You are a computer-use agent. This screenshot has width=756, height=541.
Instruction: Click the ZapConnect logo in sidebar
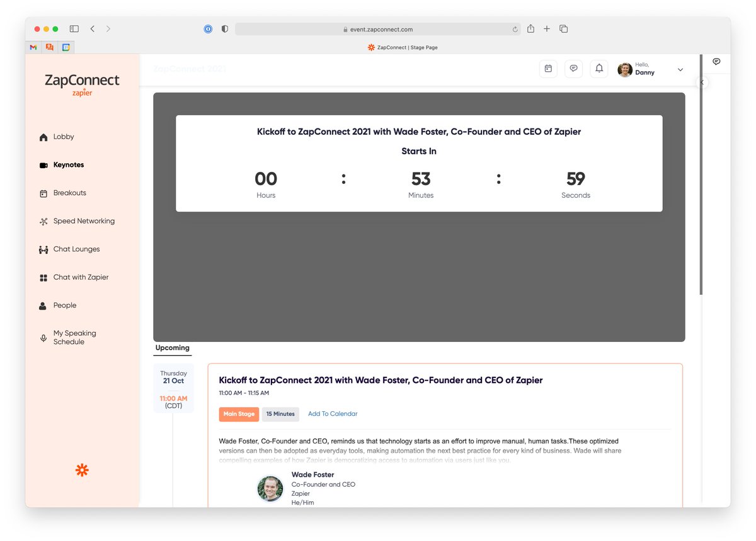click(x=82, y=84)
